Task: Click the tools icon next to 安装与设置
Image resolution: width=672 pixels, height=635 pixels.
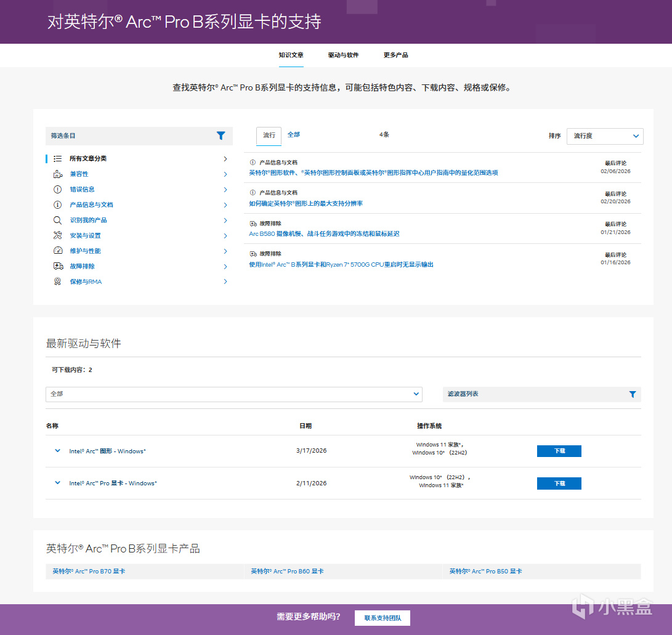Action: [x=57, y=235]
